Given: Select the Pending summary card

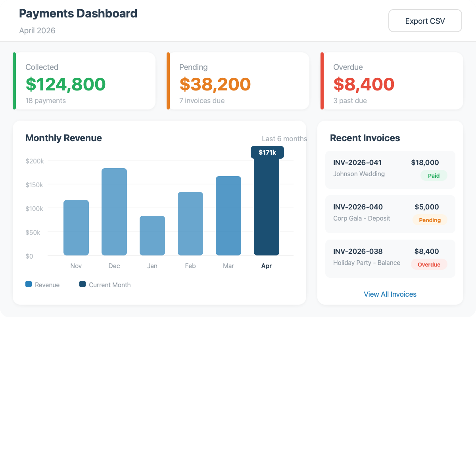Looking at the screenshot, I should (238, 81).
